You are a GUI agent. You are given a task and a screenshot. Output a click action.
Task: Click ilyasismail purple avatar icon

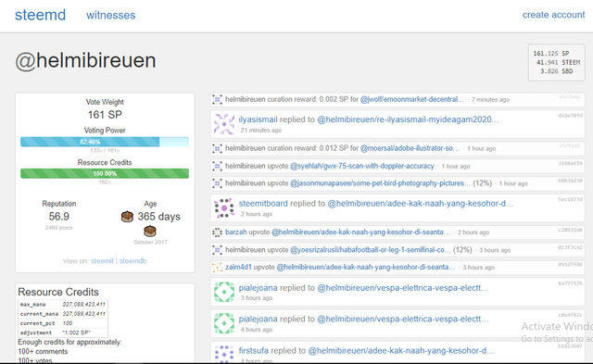[224, 124]
